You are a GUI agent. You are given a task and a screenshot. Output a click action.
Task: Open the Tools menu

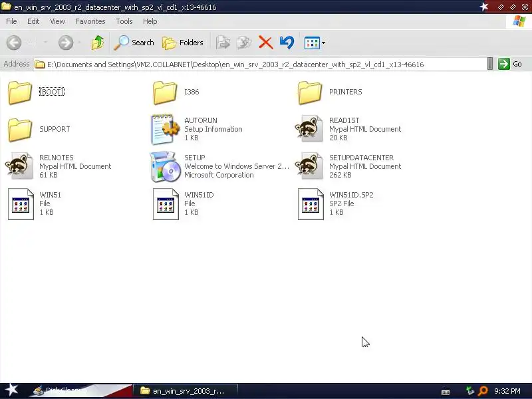pos(124,21)
